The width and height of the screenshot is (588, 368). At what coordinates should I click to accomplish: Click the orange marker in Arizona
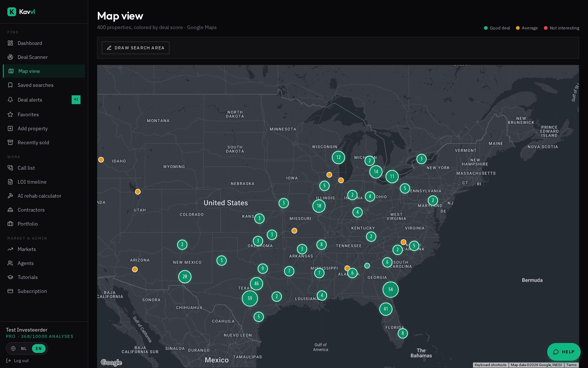tap(135, 269)
